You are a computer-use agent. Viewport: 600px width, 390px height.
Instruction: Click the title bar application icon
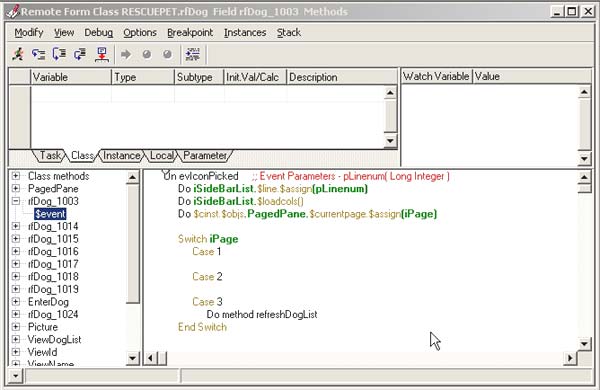pyautogui.click(x=12, y=11)
